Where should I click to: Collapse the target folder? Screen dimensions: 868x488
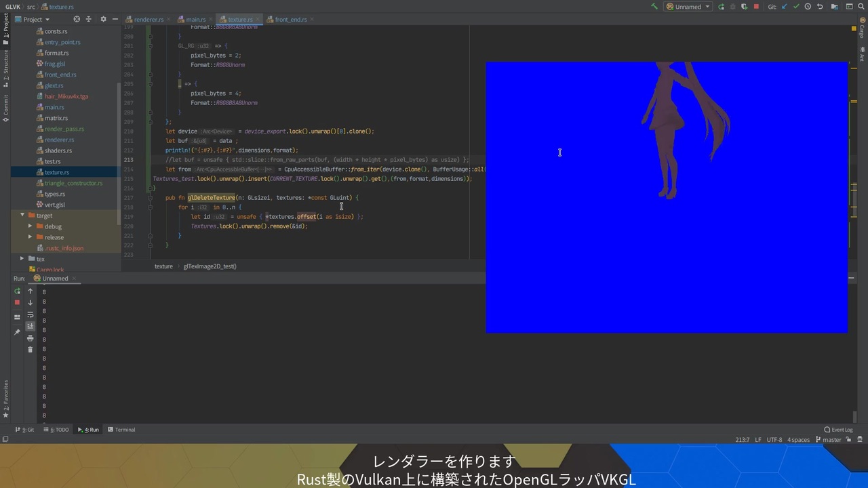point(22,216)
